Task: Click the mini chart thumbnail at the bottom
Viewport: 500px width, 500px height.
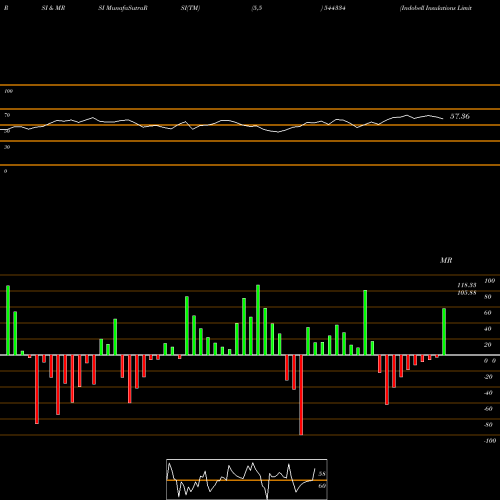Action: (x=247, y=479)
